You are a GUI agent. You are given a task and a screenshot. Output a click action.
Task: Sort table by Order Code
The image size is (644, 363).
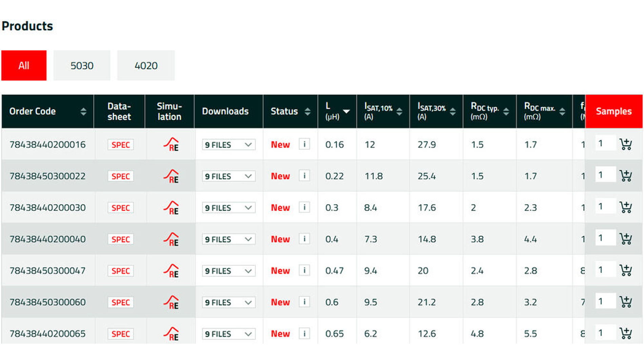click(83, 111)
